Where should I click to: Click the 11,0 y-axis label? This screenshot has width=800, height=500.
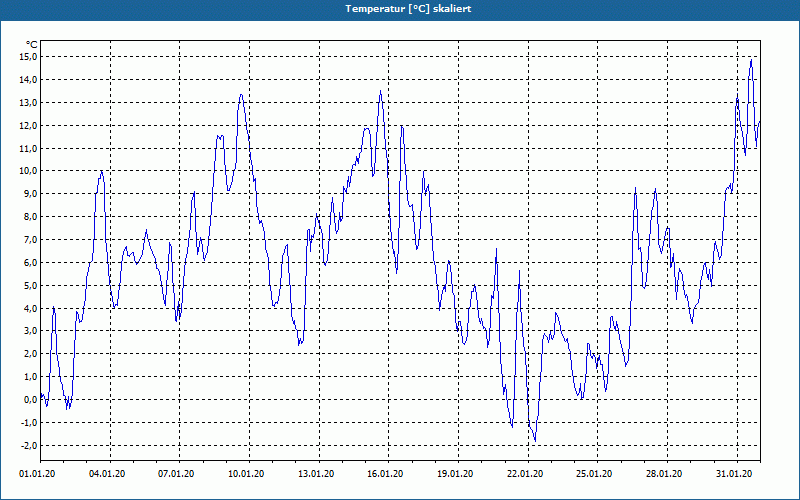pos(29,148)
